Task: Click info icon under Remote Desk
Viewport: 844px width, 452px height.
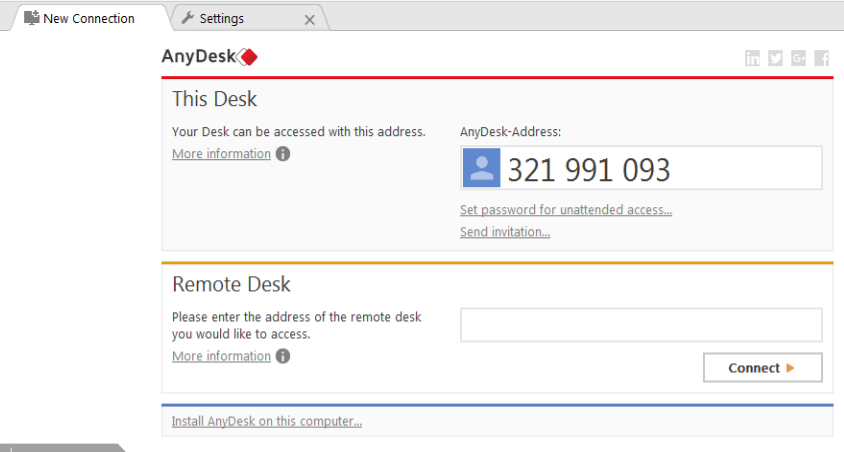Action: tap(283, 356)
